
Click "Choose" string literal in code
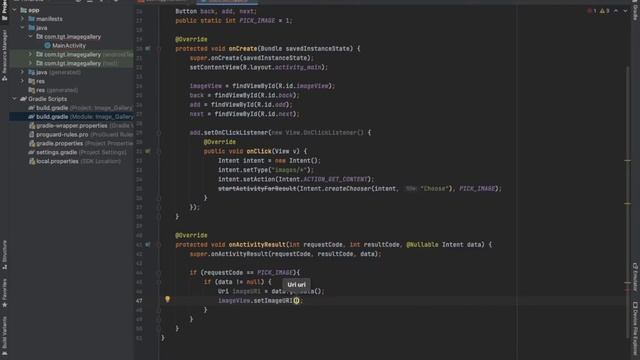[x=434, y=189]
